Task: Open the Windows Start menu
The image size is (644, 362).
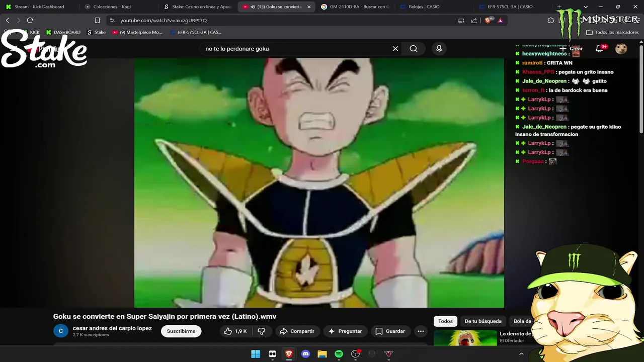Action: [x=256, y=354]
